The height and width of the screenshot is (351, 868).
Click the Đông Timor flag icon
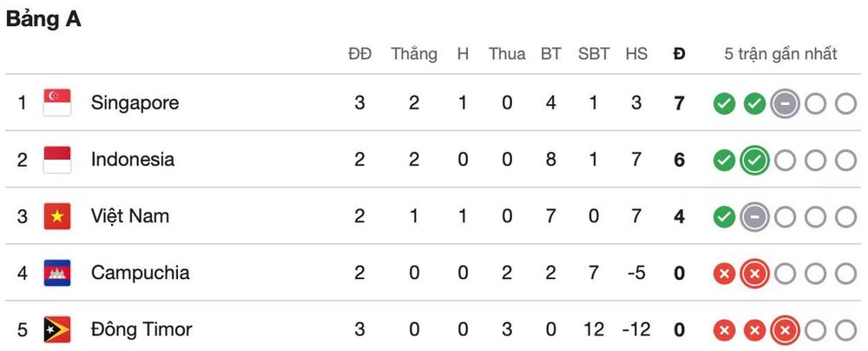pyautogui.click(x=57, y=330)
